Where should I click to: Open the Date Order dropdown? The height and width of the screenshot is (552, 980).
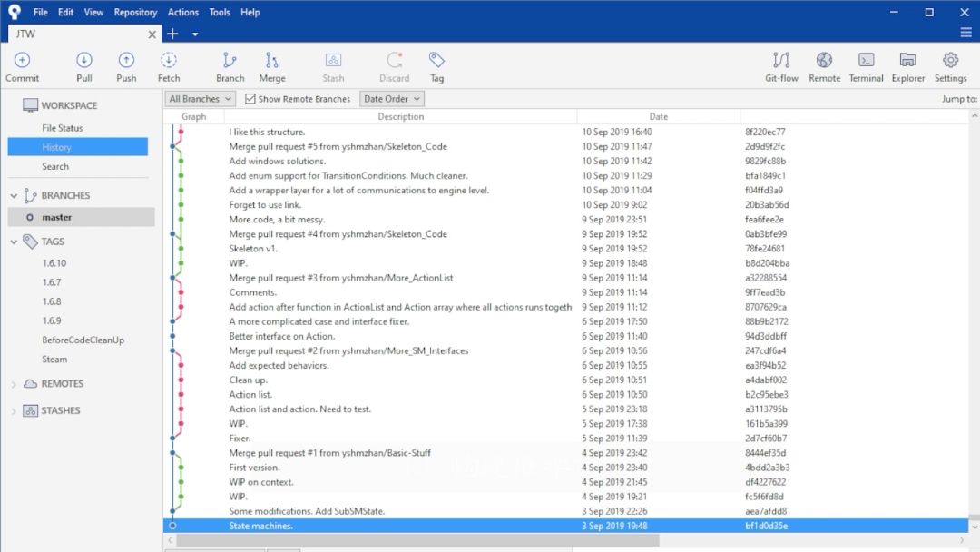[391, 99]
